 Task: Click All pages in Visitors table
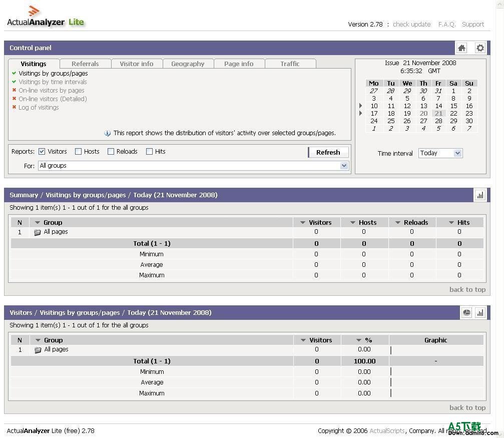coord(56,349)
